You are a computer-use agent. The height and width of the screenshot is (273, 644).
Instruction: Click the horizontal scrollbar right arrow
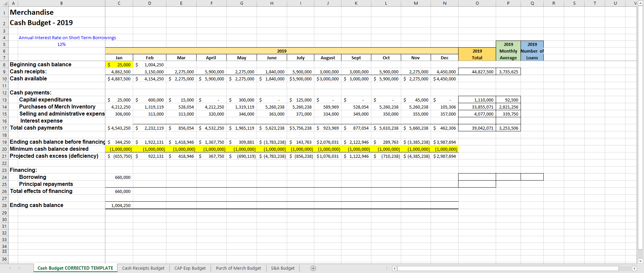point(634,268)
